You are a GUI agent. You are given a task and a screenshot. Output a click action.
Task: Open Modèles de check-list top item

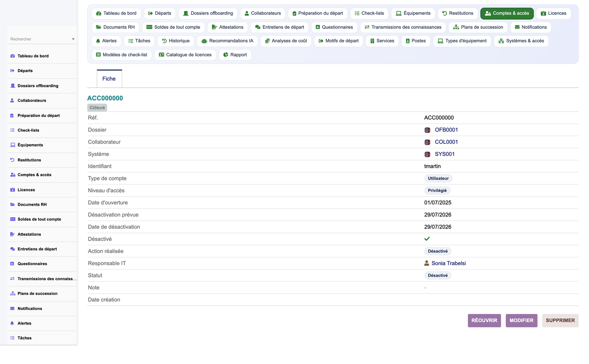[122, 55]
